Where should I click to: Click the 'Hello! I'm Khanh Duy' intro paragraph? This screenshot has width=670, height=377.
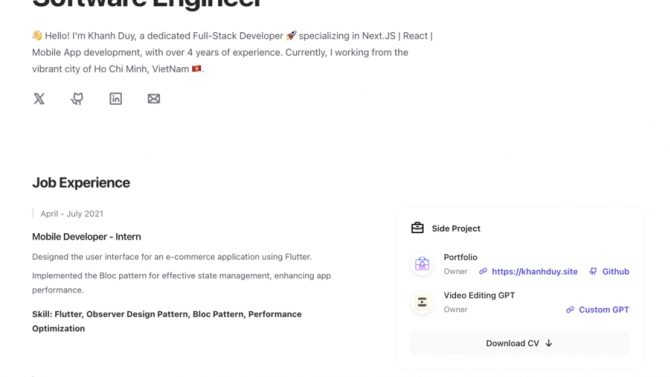(x=232, y=52)
